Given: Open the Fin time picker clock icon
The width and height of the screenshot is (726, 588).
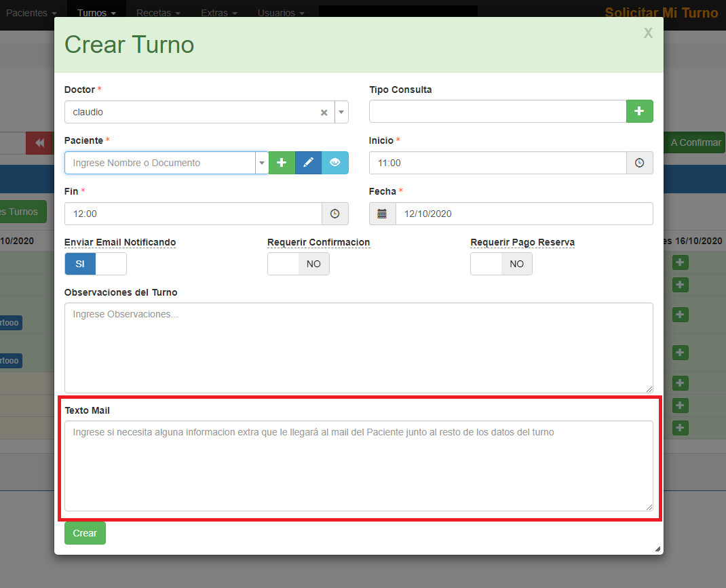Looking at the screenshot, I should pyautogui.click(x=335, y=214).
